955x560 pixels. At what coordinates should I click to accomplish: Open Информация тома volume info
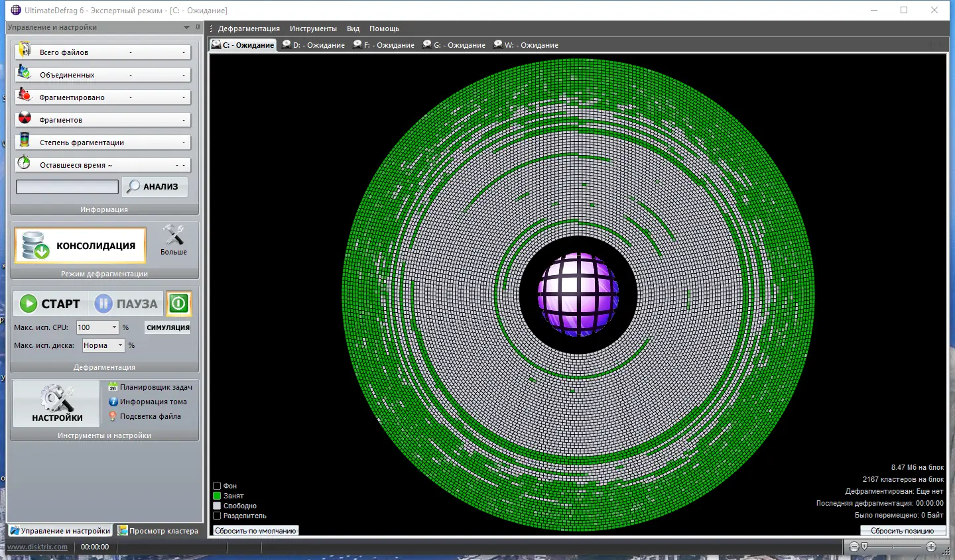148,402
